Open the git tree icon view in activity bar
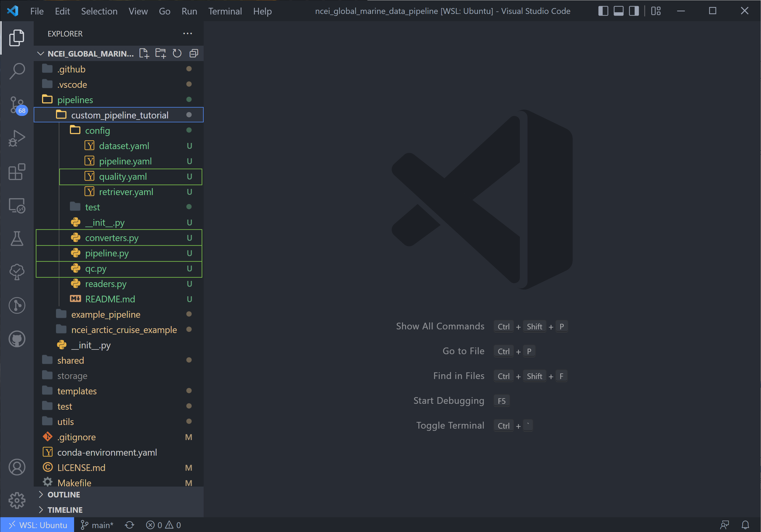The width and height of the screenshot is (761, 532). 17,272
